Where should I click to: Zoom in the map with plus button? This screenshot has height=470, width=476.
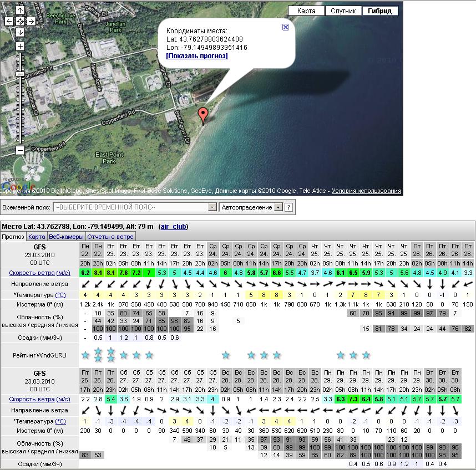coord(20,47)
